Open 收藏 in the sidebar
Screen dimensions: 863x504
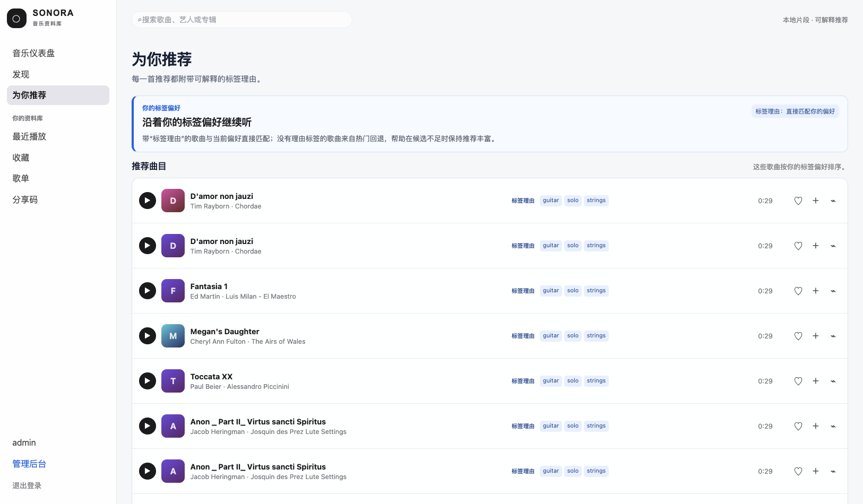coord(58,158)
